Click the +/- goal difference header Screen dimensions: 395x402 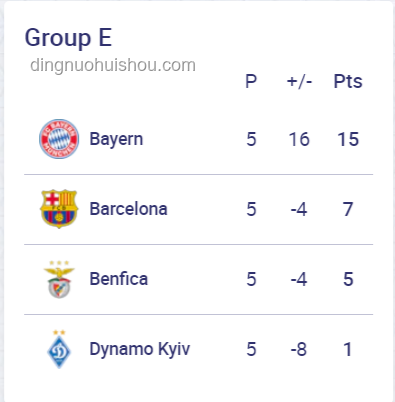tap(299, 81)
